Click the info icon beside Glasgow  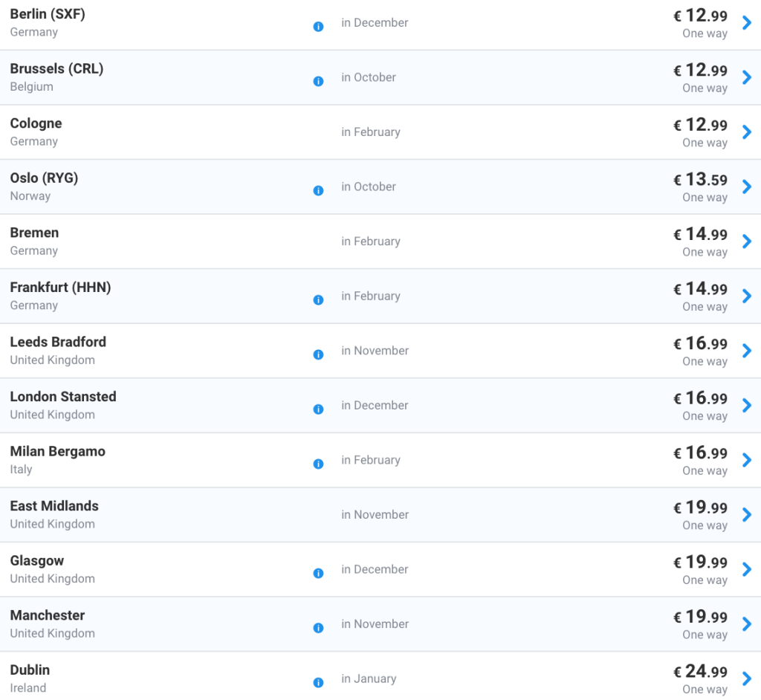pos(318,574)
